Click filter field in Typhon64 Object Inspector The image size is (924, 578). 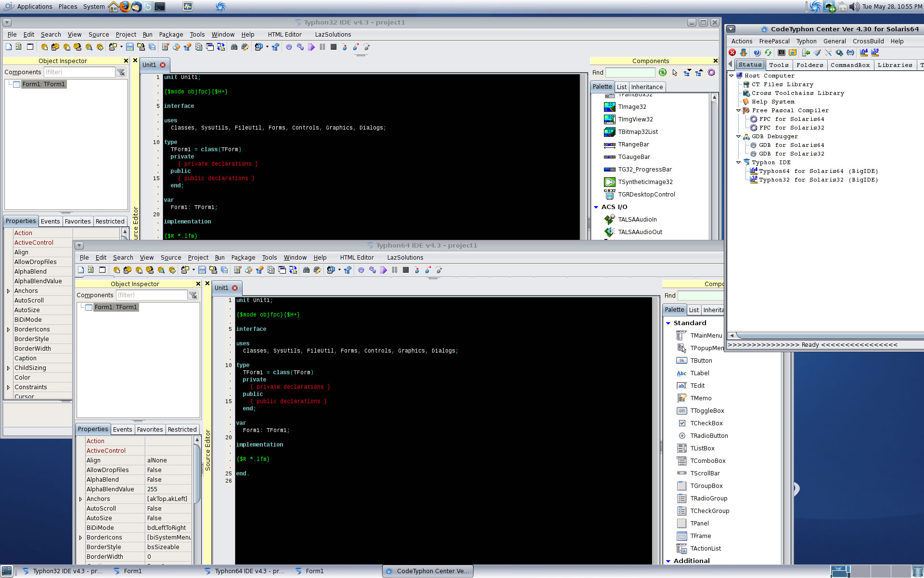click(152, 295)
